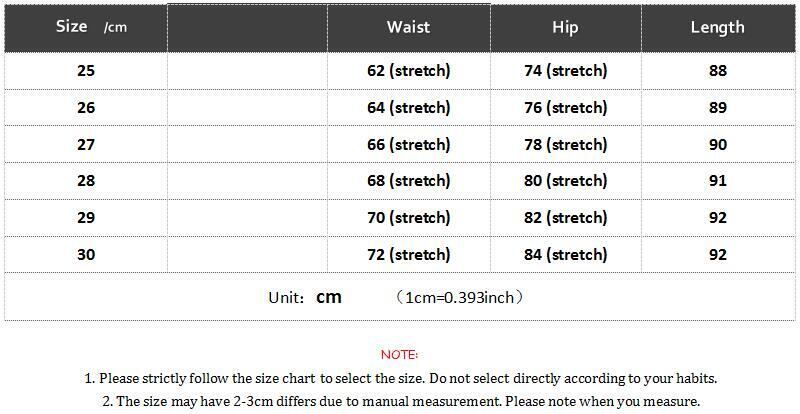The image size is (800, 414).
Task: Click the length value 91
Action: click(x=717, y=181)
